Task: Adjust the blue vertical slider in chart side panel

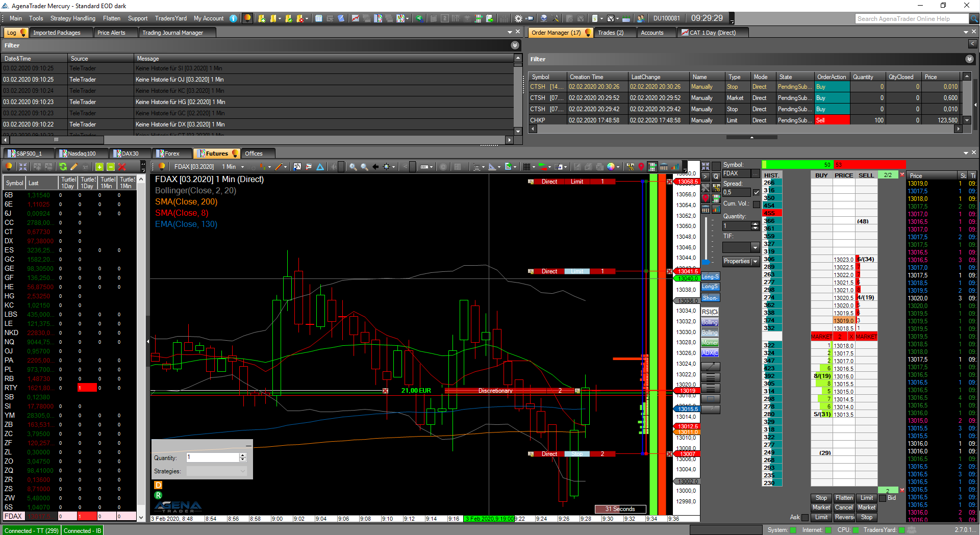Action: tap(706, 262)
